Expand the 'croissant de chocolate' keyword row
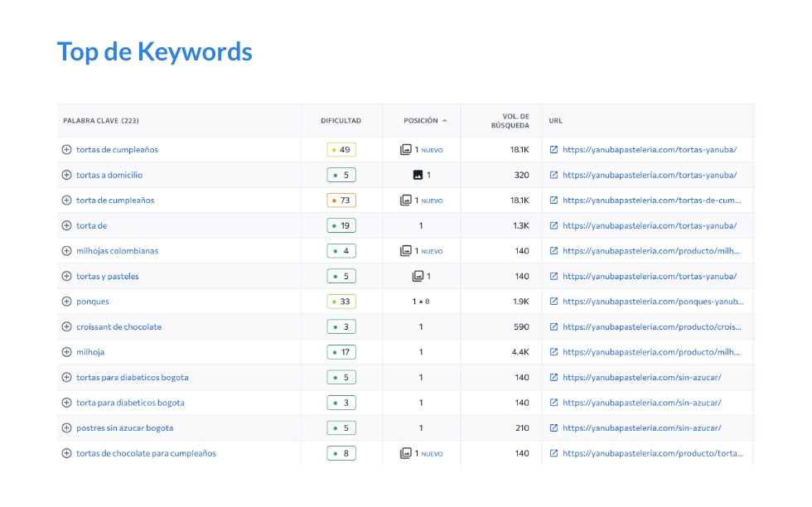812x507 pixels. point(66,326)
